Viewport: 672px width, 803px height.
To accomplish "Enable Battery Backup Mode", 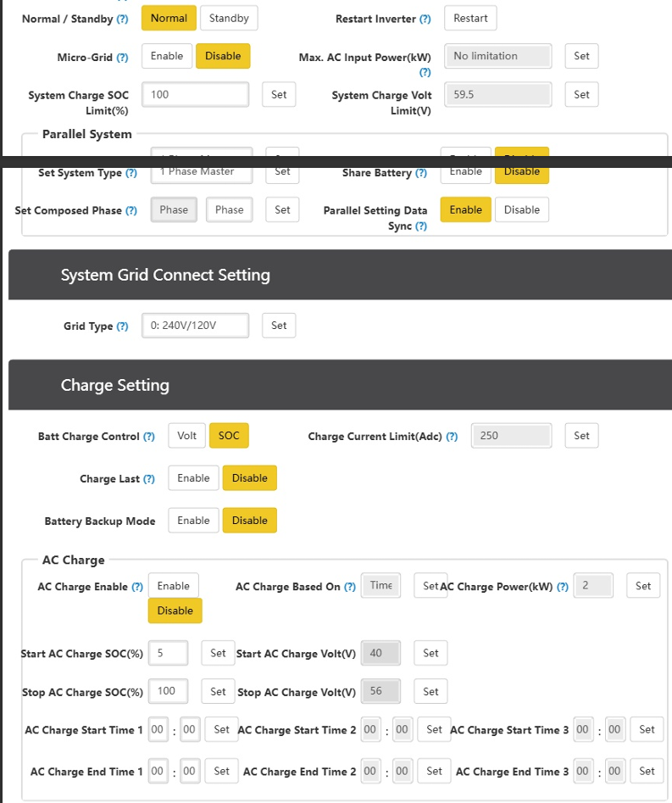I will 193,521.
